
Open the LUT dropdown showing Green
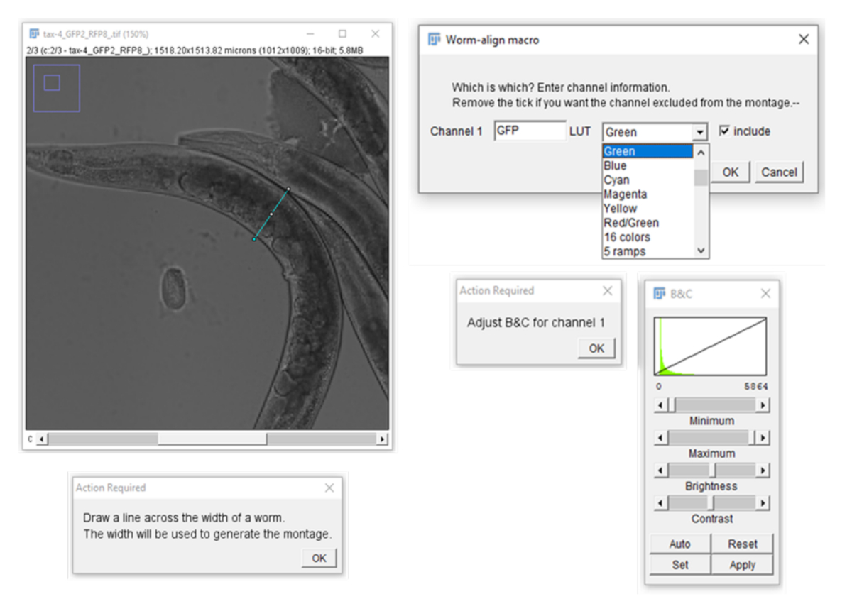(700, 132)
